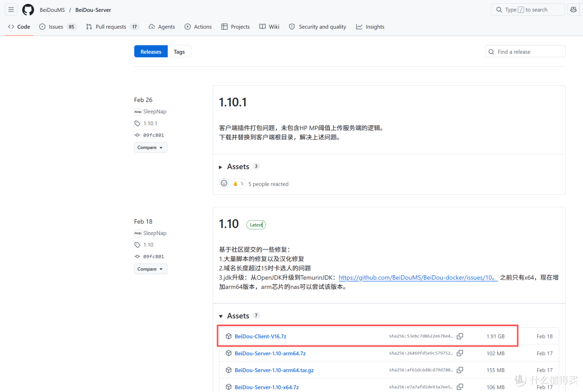Open the 1.10.1 release title

(233, 102)
